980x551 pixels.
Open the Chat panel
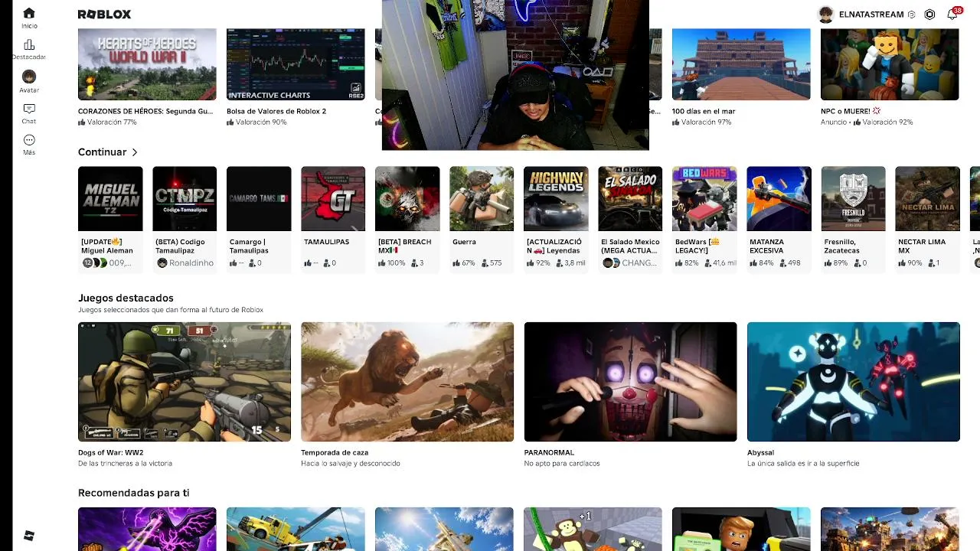click(x=29, y=113)
